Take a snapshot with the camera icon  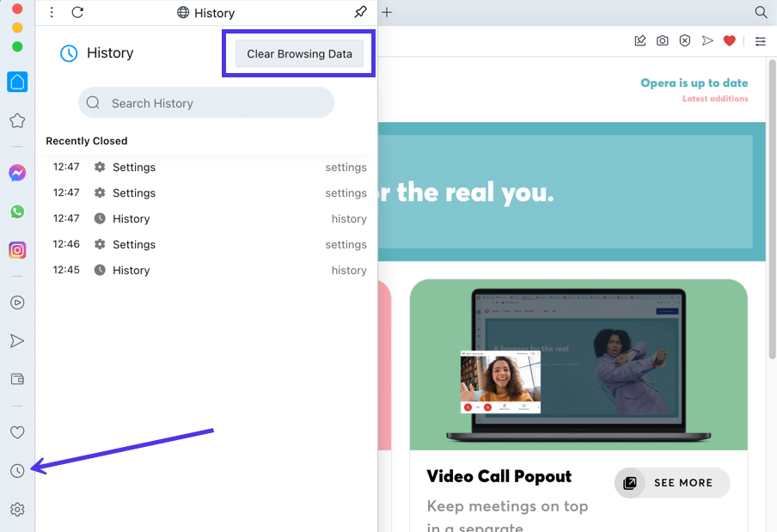[662, 40]
